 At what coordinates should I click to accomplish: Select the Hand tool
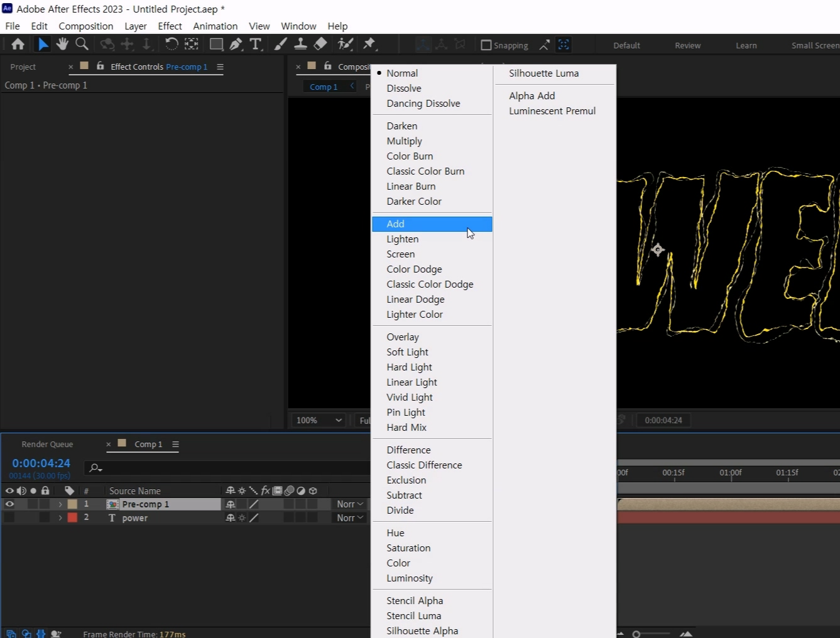point(62,44)
